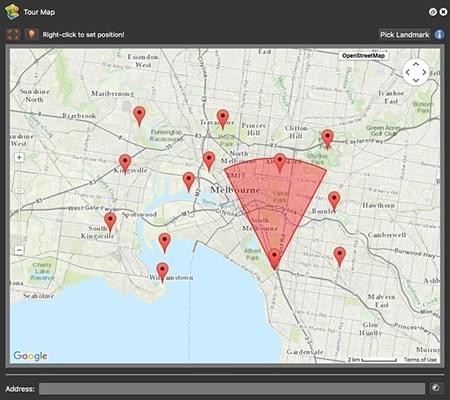Click the Gardenvale label on the map
This screenshot has width=450, height=400.
[305, 352]
